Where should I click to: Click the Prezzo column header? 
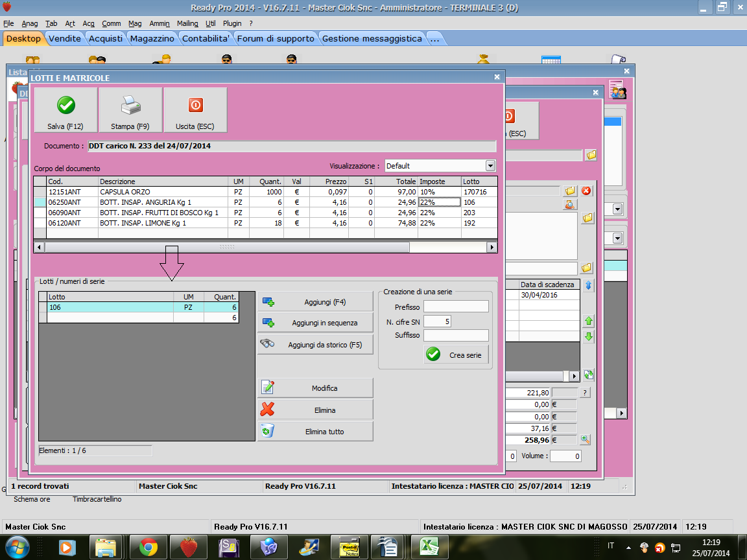pos(329,181)
